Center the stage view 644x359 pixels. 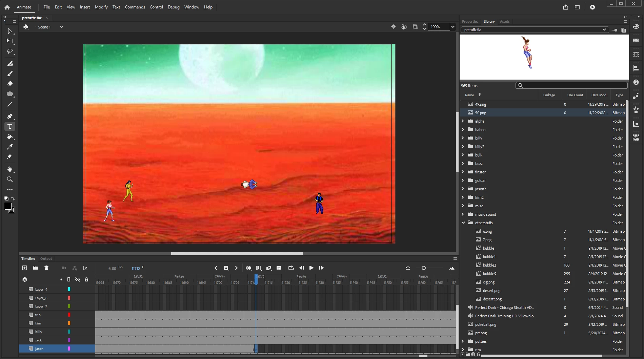pyautogui.click(x=393, y=27)
